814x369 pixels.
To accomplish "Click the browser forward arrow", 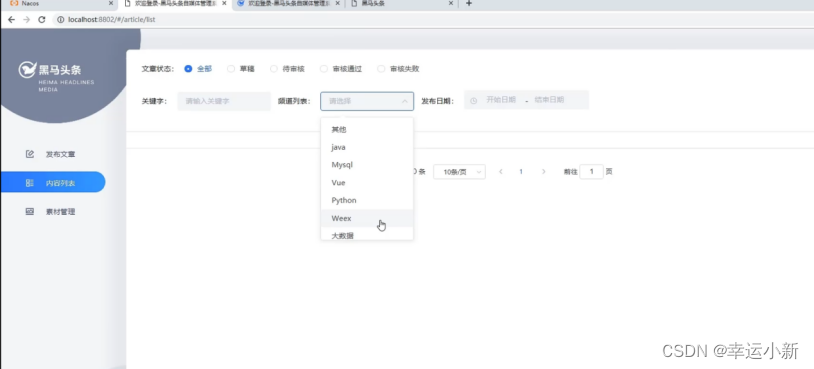I will (26, 20).
